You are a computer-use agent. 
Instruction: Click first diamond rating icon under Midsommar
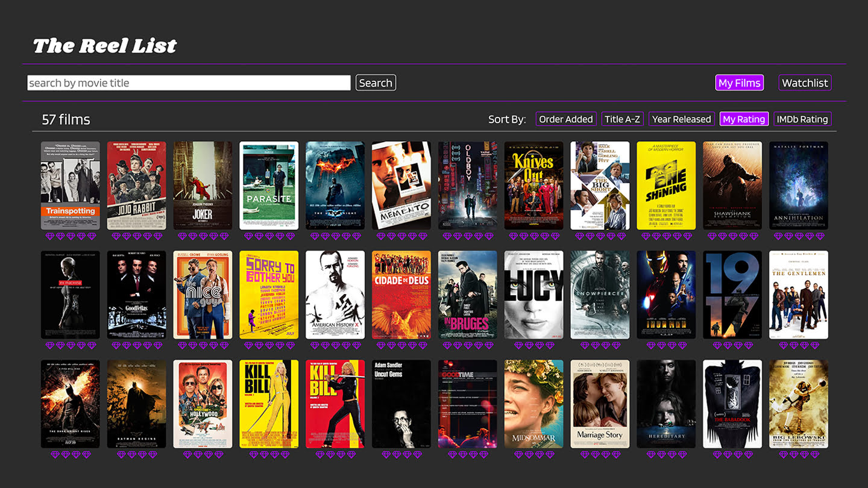[x=518, y=455]
